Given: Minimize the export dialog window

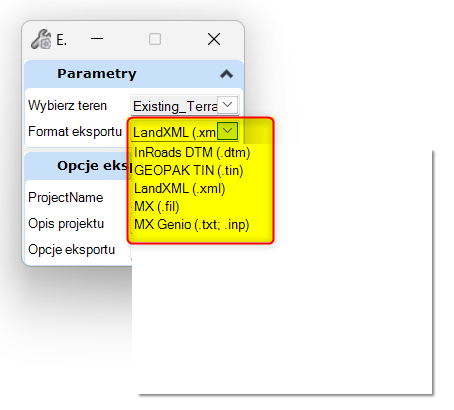Looking at the screenshot, I should (97, 39).
